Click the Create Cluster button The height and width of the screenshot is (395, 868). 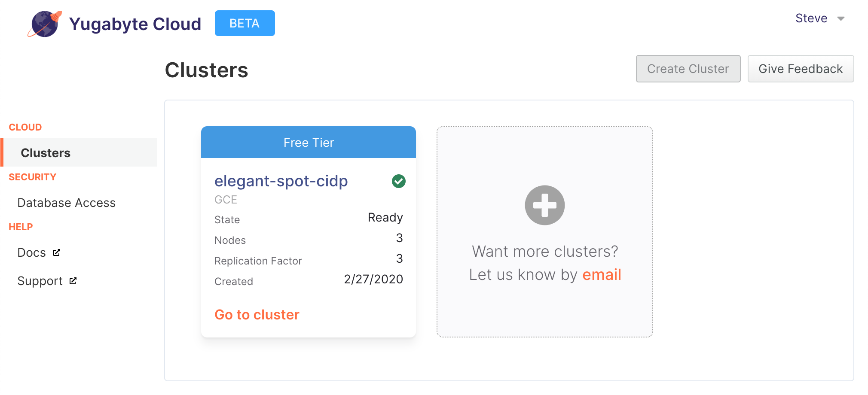688,69
